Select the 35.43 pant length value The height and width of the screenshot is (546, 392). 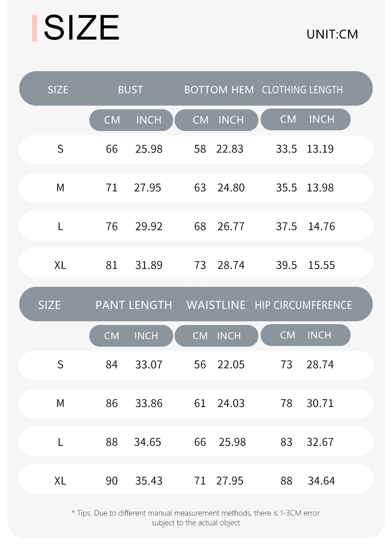(x=149, y=481)
